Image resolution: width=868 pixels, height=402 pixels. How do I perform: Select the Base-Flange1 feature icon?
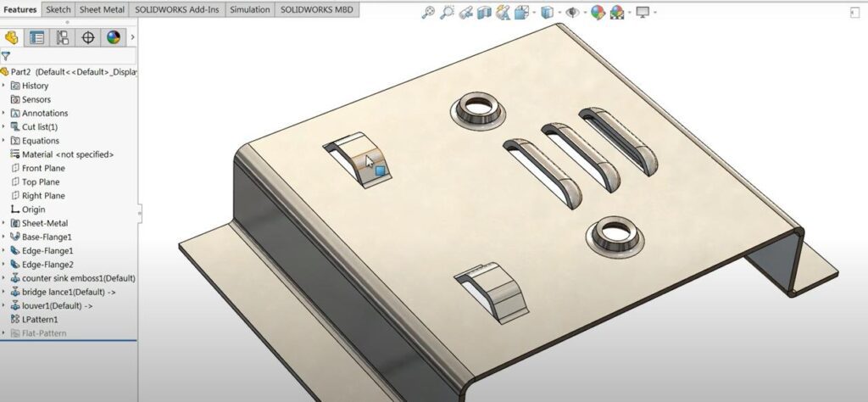point(15,237)
